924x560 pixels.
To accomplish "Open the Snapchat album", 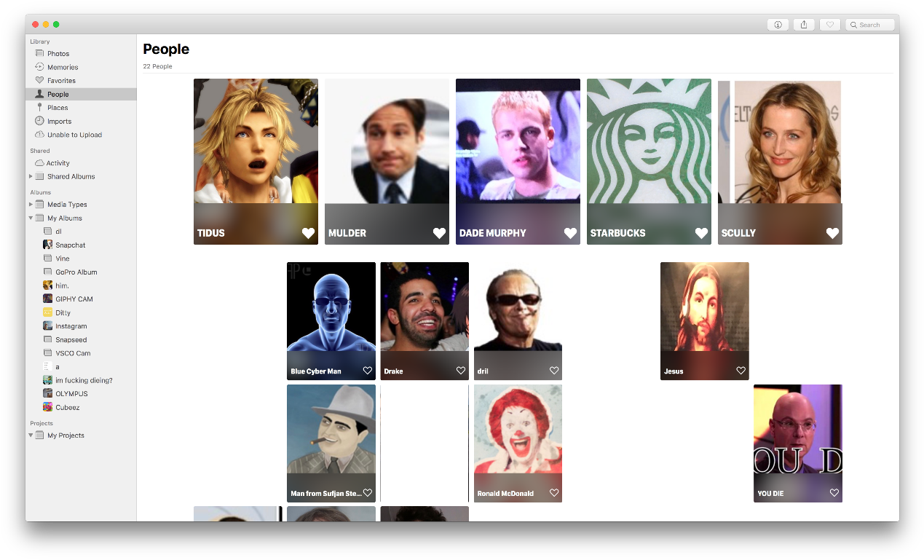I will (70, 245).
